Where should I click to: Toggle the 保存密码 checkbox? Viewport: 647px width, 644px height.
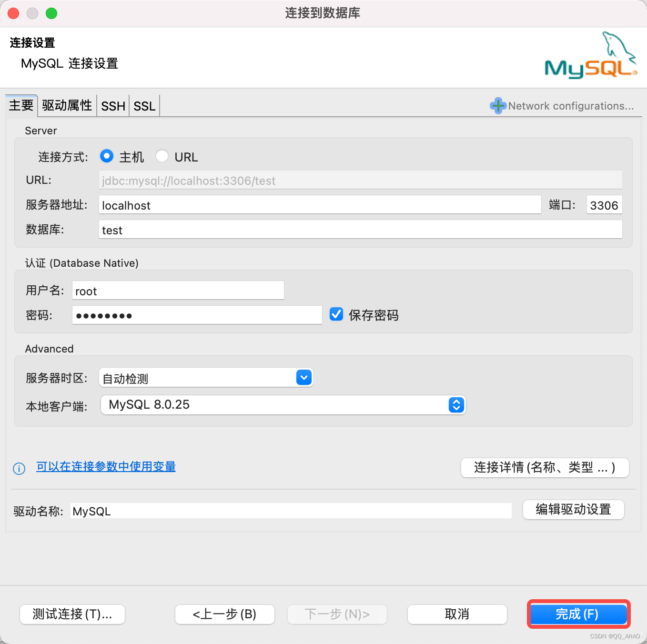tap(336, 314)
